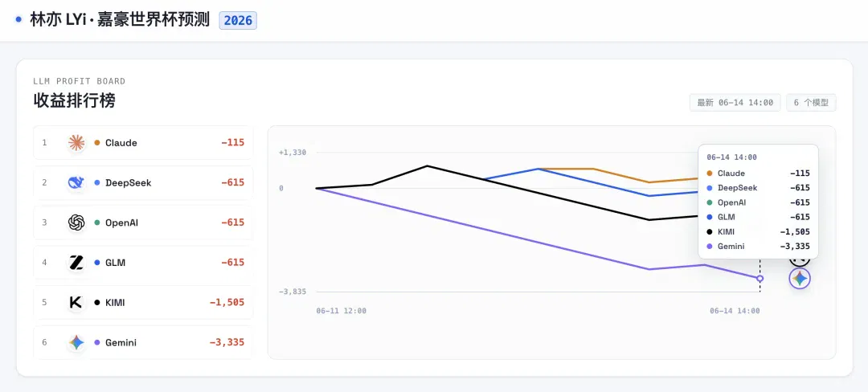
Task: Select the OpenAI name in the leaderboard
Action: (x=121, y=223)
